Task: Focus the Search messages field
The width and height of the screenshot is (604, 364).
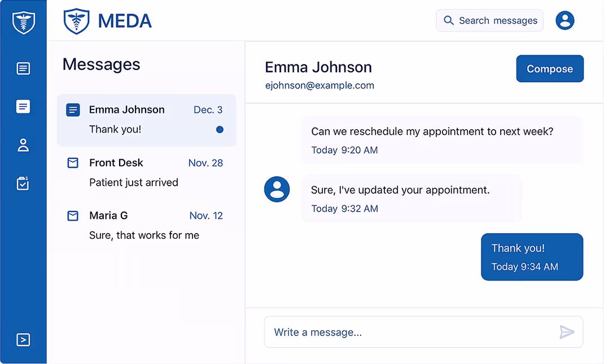Action: (489, 20)
